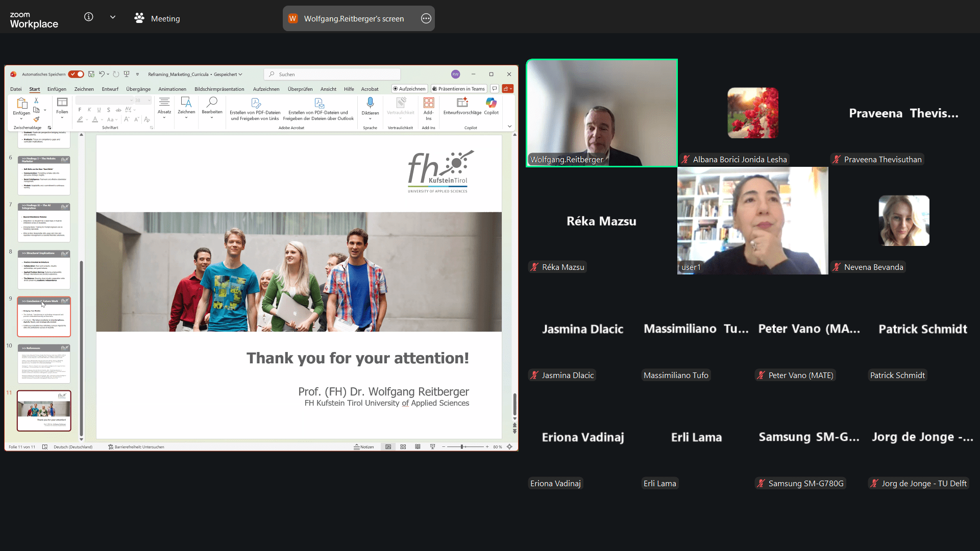The height and width of the screenshot is (551, 980).
Task: Open the Übergänge ribbon tab
Action: (x=138, y=89)
